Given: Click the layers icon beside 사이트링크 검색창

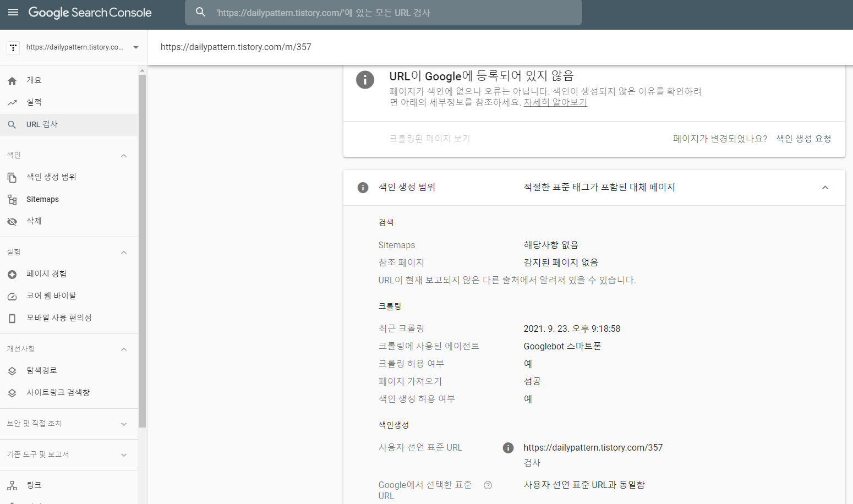Looking at the screenshot, I should pyautogui.click(x=12, y=393).
